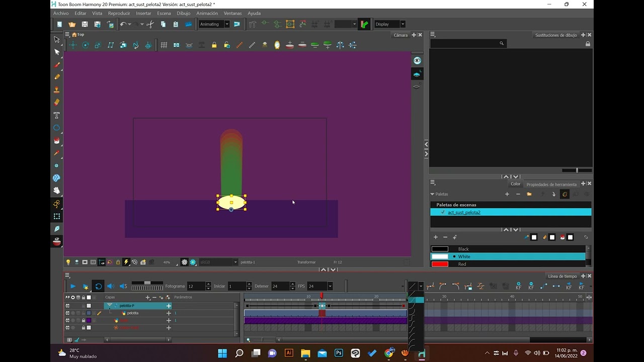Add a new palette with plus button
Image resolution: width=644 pixels, height=362 pixels.
point(507,194)
